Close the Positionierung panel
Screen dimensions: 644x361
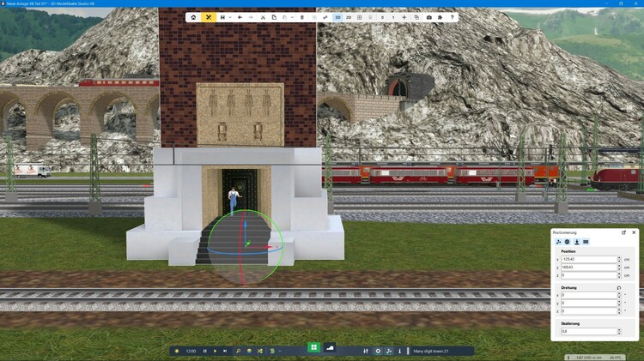click(x=634, y=232)
